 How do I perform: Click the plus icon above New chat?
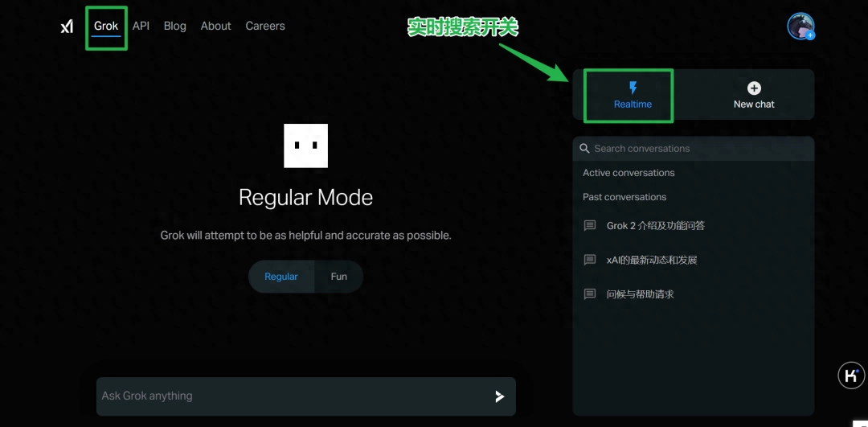754,88
